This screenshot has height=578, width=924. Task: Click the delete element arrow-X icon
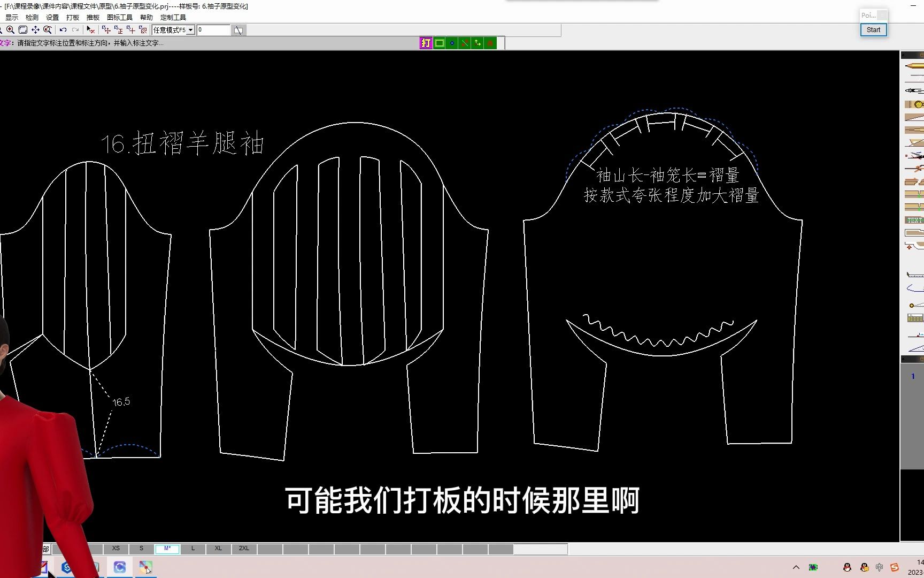pyautogui.click(x=91, y=30)
